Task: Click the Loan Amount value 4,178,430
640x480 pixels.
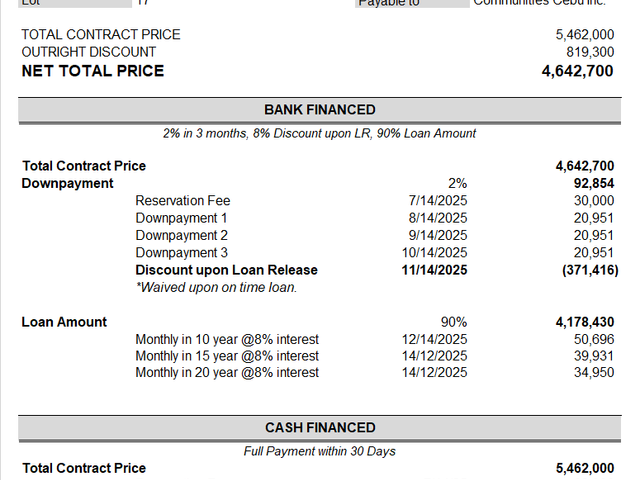Action: tap(584, 322)
